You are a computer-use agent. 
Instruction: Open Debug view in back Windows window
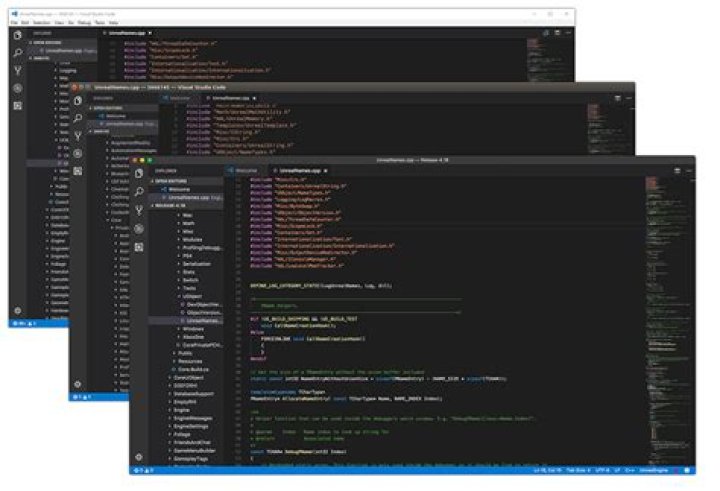17,88
